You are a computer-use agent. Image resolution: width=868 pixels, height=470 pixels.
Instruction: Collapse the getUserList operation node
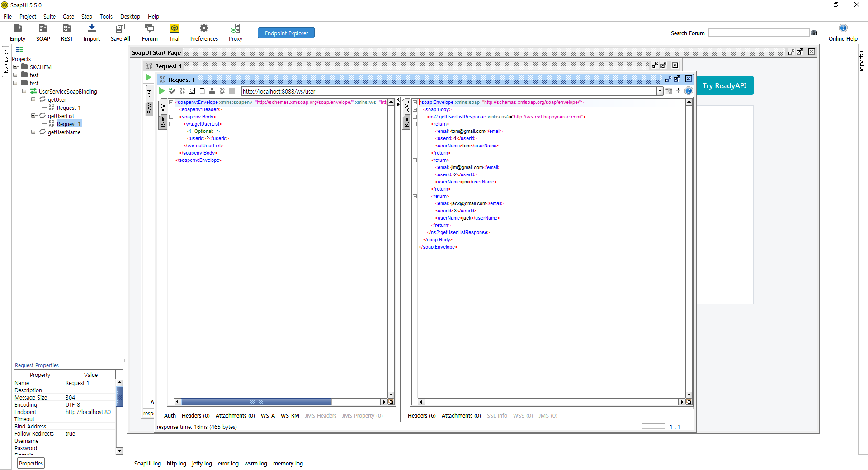tap(33, 116)
